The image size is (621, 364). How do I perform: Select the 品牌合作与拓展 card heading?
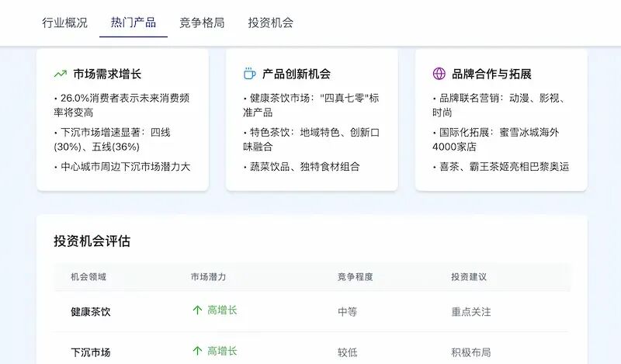(x=491, y=74)
